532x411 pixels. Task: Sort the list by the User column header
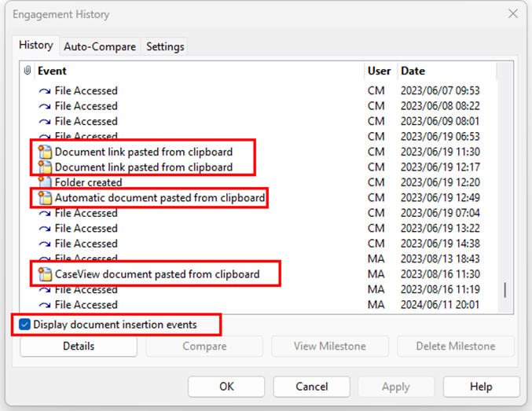(380, 71)
